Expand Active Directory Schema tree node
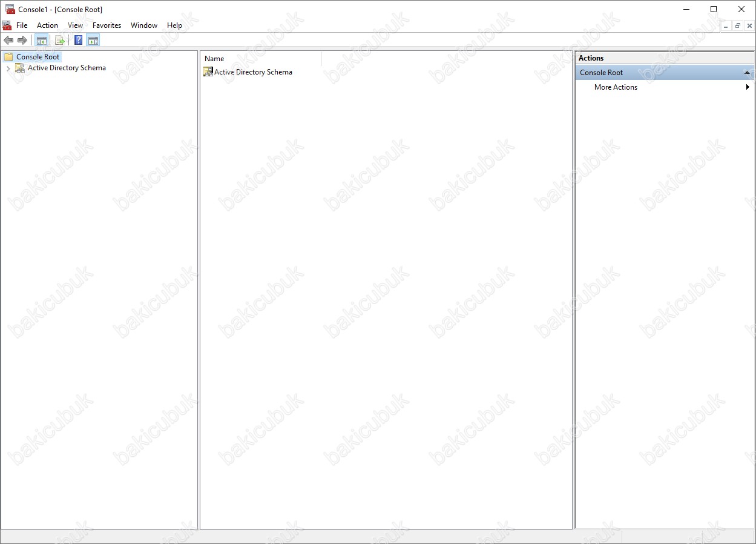 (x=8, y=68)
